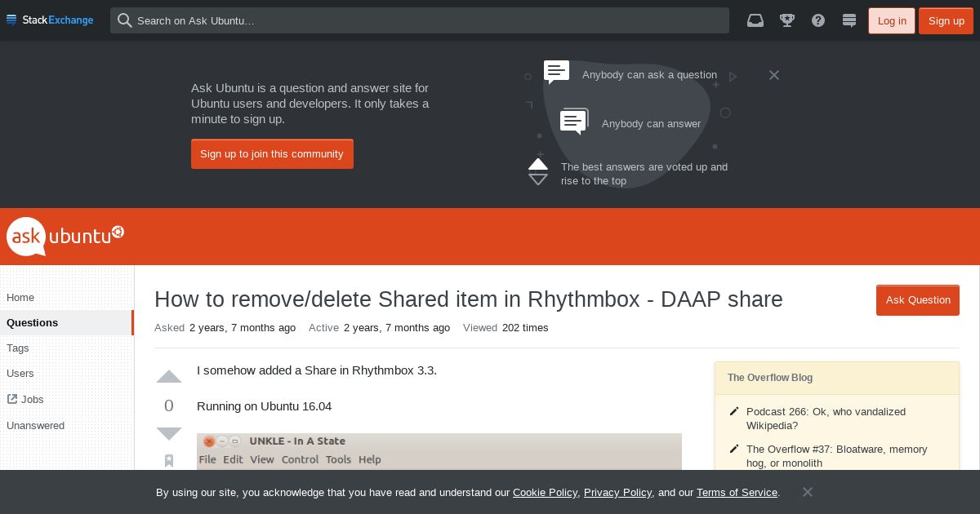Click 'Running on Ubuntu 16.04' text
This screenshot has width=980, height=514.
[264, 406]
